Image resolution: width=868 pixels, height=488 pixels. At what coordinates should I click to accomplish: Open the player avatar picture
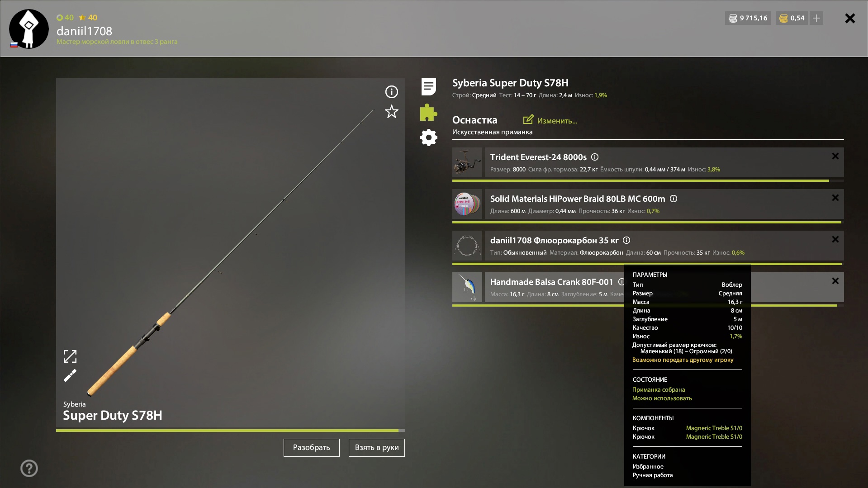click(29, 29)
